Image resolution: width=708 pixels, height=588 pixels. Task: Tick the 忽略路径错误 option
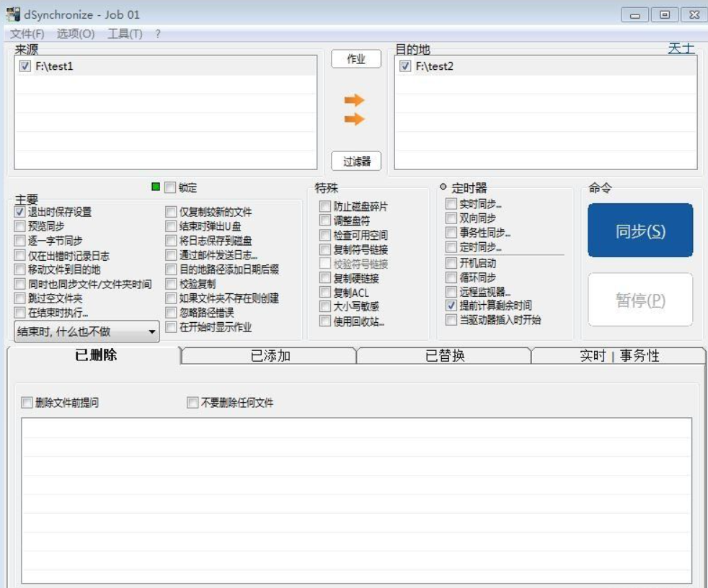point(171,312)
